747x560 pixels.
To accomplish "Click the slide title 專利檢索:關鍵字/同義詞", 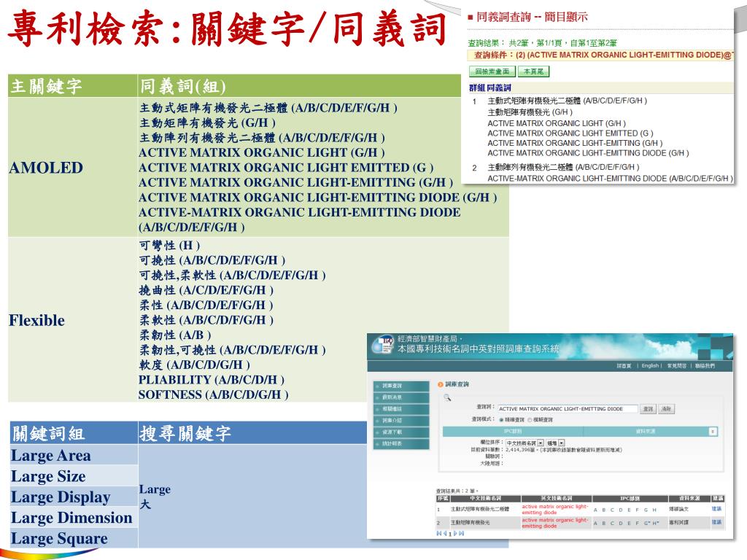I will pyautogui.click(x=228, y=28).
